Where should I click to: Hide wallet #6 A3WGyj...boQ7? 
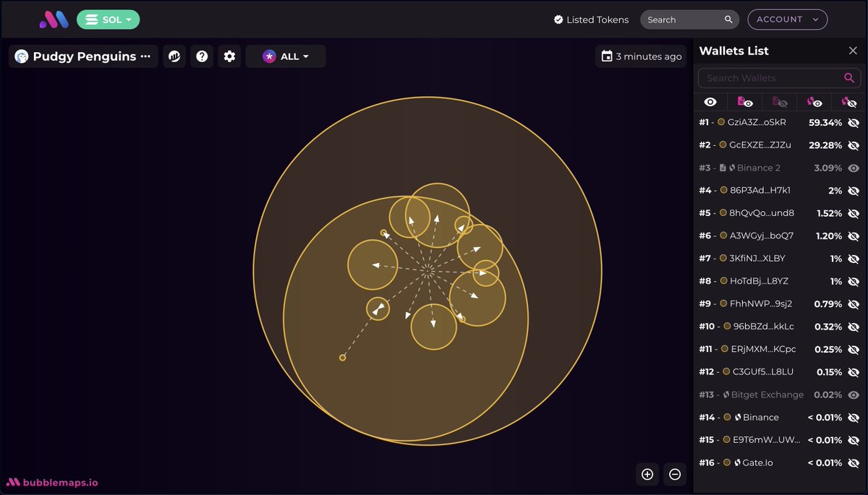[x=854, y=236]
